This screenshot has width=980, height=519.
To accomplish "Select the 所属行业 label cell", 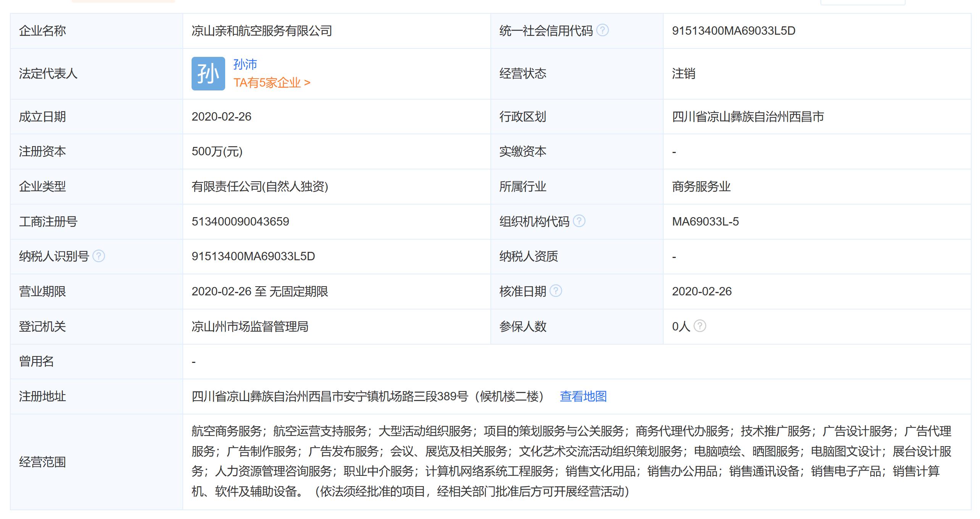I will (x=577, y=187).
